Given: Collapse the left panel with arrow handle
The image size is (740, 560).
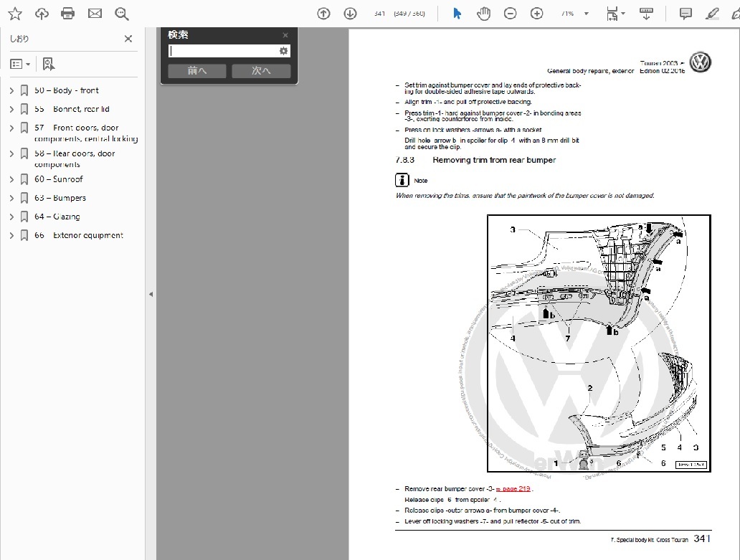Looking at the screenshot, I should click(151, 294).
